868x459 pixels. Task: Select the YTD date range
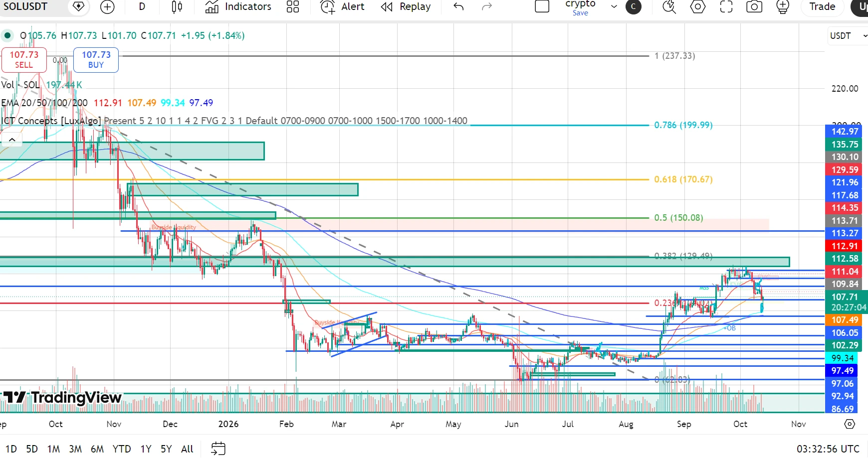(122, 449)
